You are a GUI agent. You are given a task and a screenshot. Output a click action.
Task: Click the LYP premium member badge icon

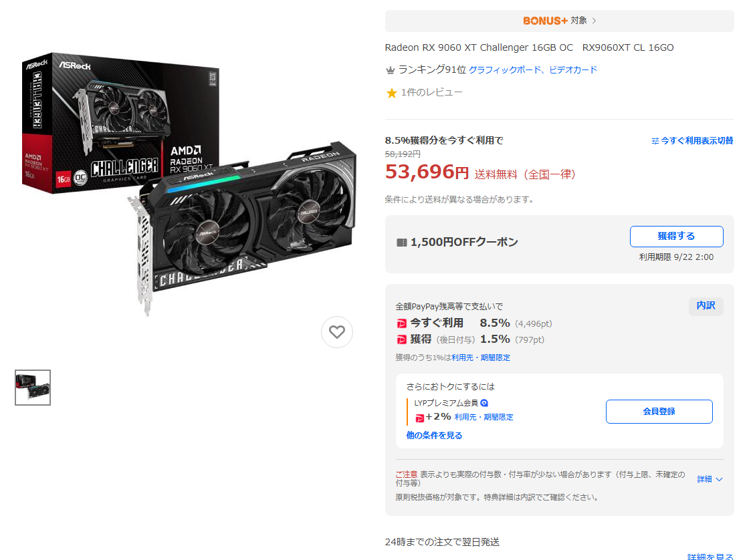[x=484, y=403]
